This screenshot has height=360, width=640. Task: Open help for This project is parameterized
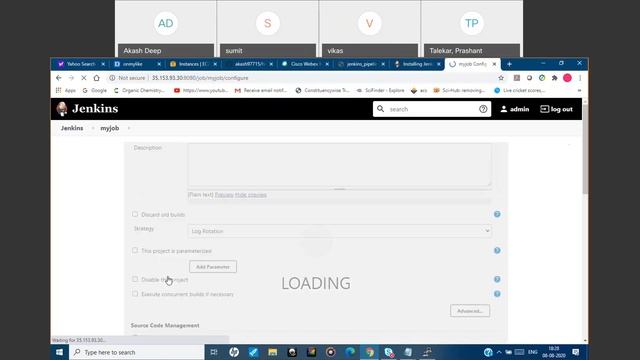pos(497,250)
